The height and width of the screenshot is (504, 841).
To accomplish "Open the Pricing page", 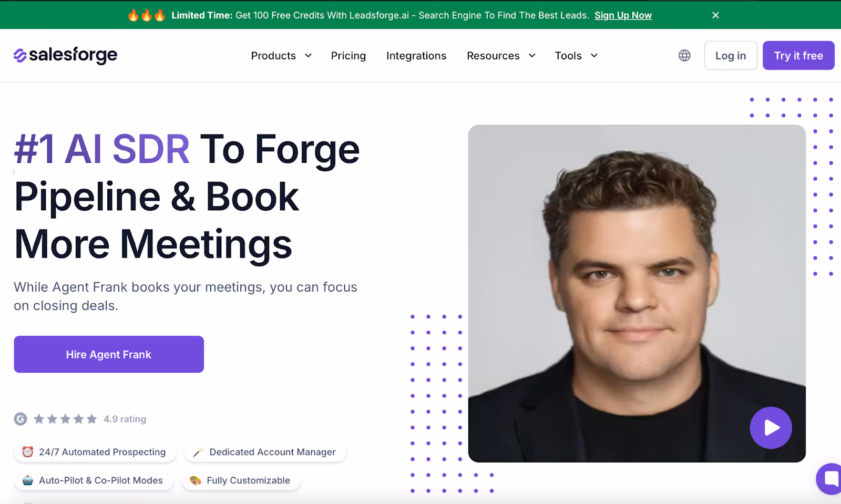I will click(x=348, y=56).
